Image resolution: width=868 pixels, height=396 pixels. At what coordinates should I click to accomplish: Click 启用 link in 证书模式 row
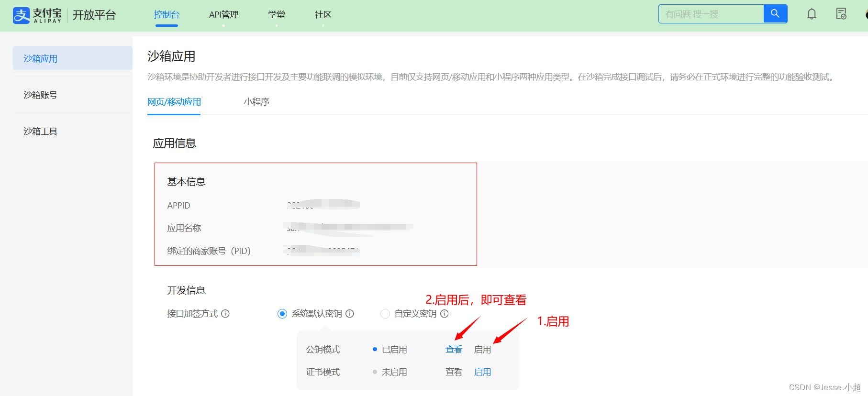(x=482, y=372)
